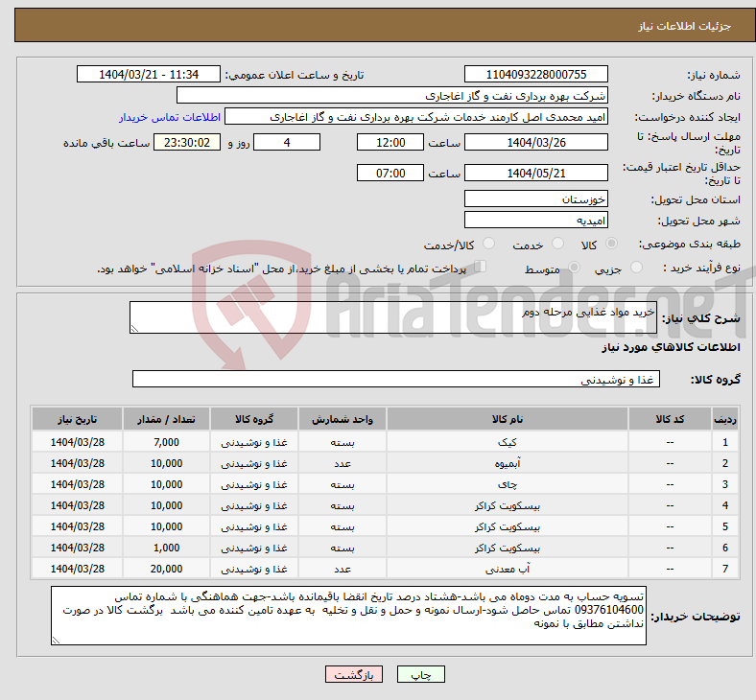Click the buyer notes textarea
Viewport: 756px width, 700px height.
348,616
